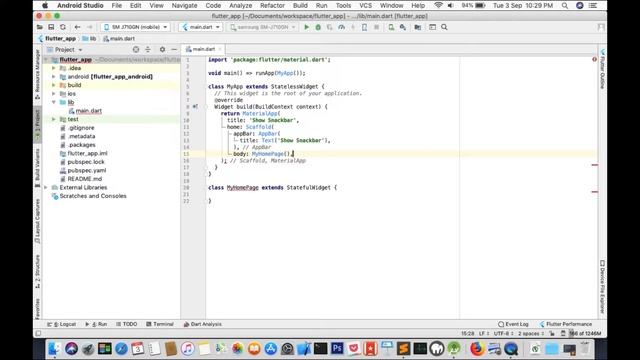Screen dimensions: 640x360
Task: Click the AVD Manager toolbar icon
Action: point(391,27)
